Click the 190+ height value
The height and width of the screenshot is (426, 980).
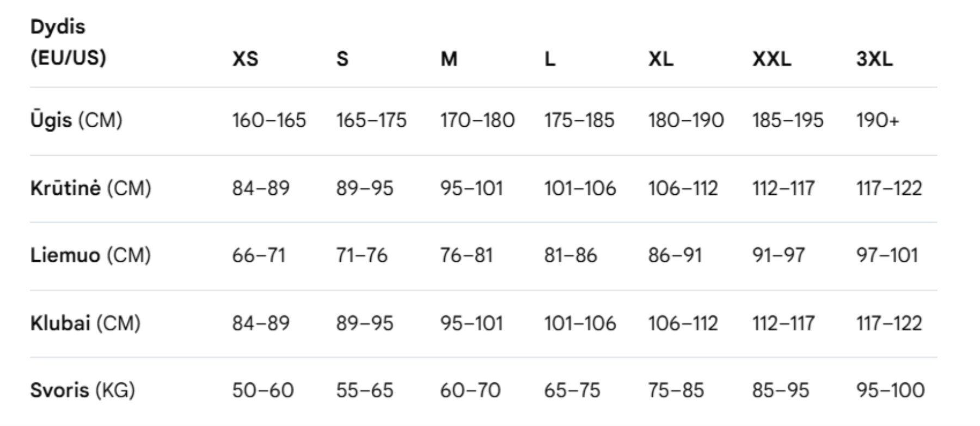pyautogui.click(x=877, y=120)
